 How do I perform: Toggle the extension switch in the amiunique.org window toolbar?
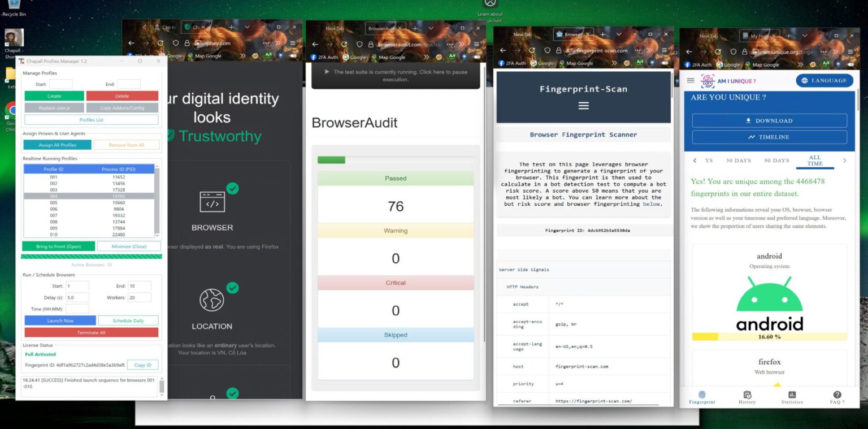click(850, 65)
